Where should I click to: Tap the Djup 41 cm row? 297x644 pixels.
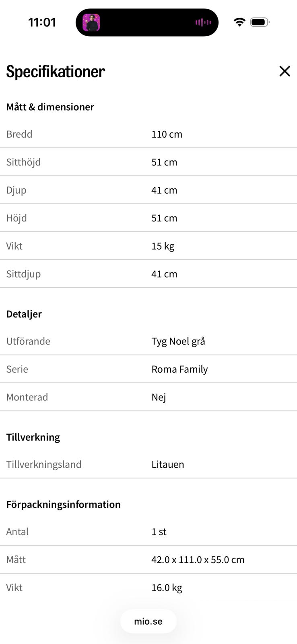(x=148, y=190)
